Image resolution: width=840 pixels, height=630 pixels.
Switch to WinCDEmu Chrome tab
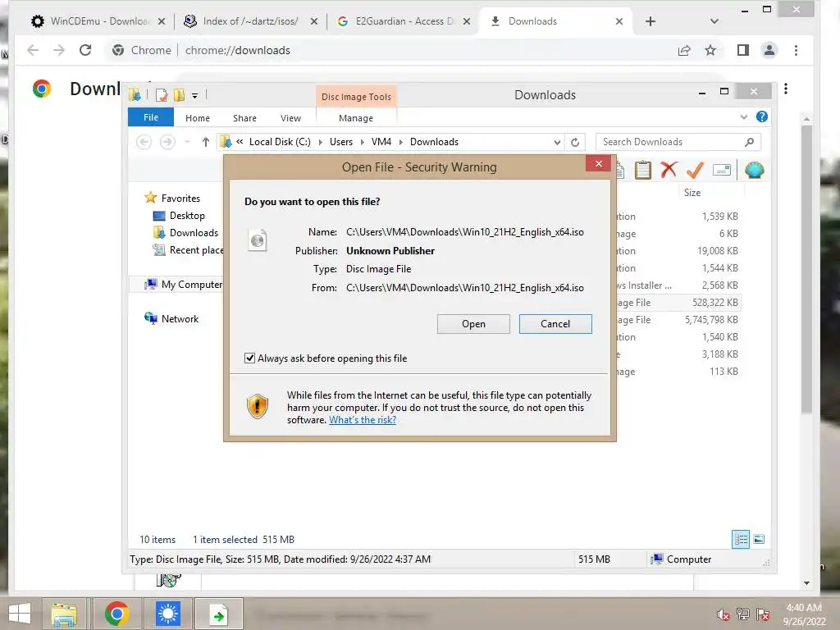(x=98, y=21)
